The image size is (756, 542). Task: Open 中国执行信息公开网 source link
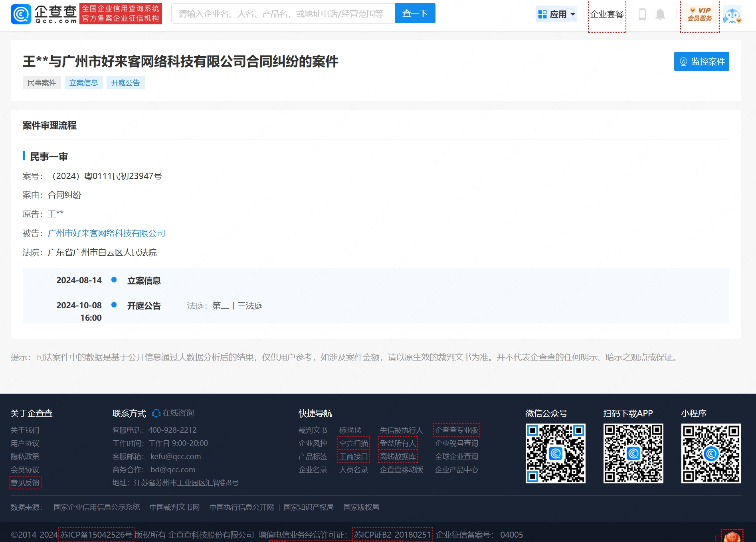pyautogui.click(x=242, y=507)
